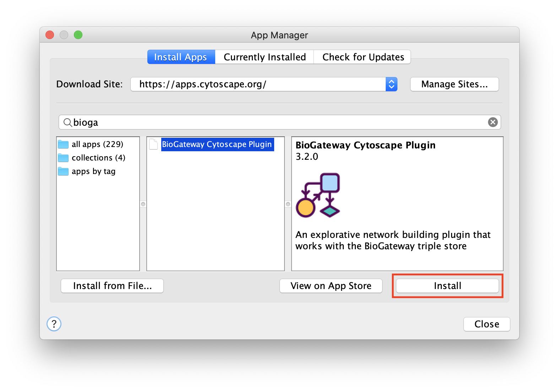Clear the search field with the X icon
The image size is (559, 392).
click(493, 122)
